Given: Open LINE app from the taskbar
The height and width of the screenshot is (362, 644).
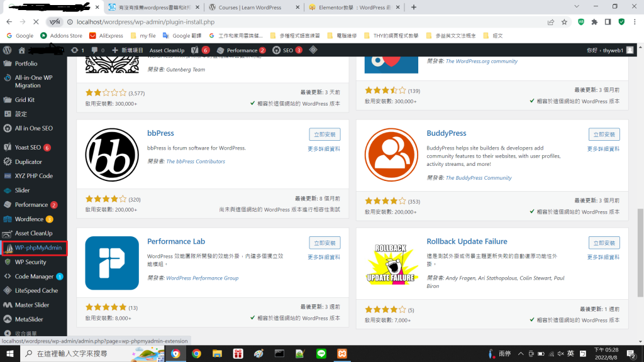Looking at the screenshot, I should tap(321, 353).
